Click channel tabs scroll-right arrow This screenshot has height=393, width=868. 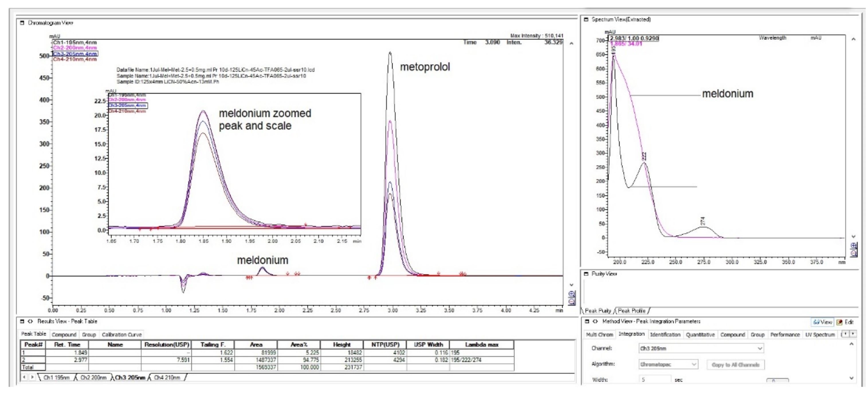pos(32,377)
